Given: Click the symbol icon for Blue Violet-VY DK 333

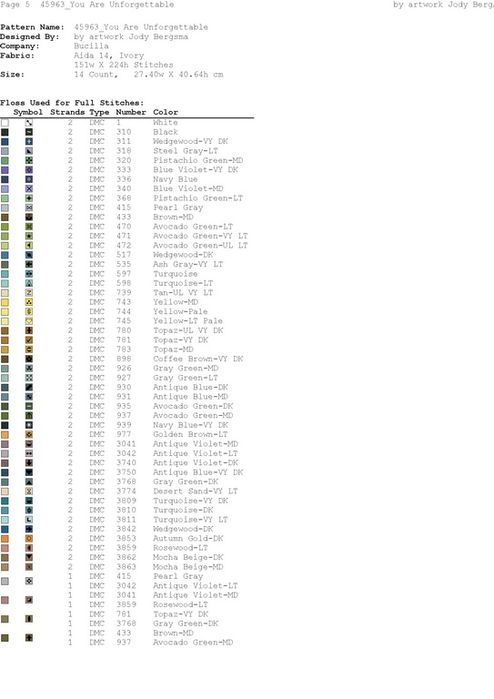Looking at the screenshot, I should pos(29,170).
